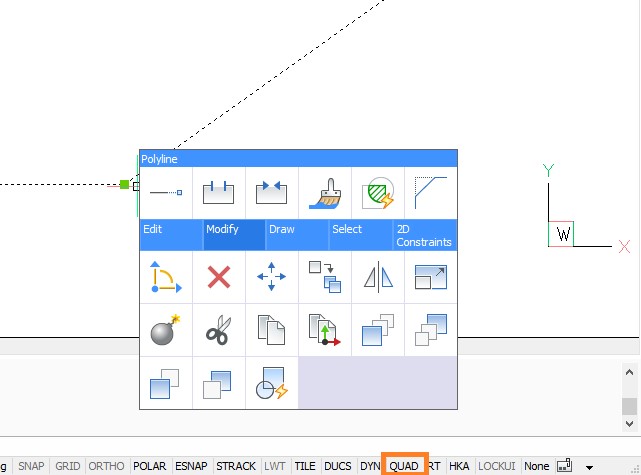The width and height of the screenshot is (641, 475).
Task: Click command line scrollbar up arrow
Action: tap(629, 372)
